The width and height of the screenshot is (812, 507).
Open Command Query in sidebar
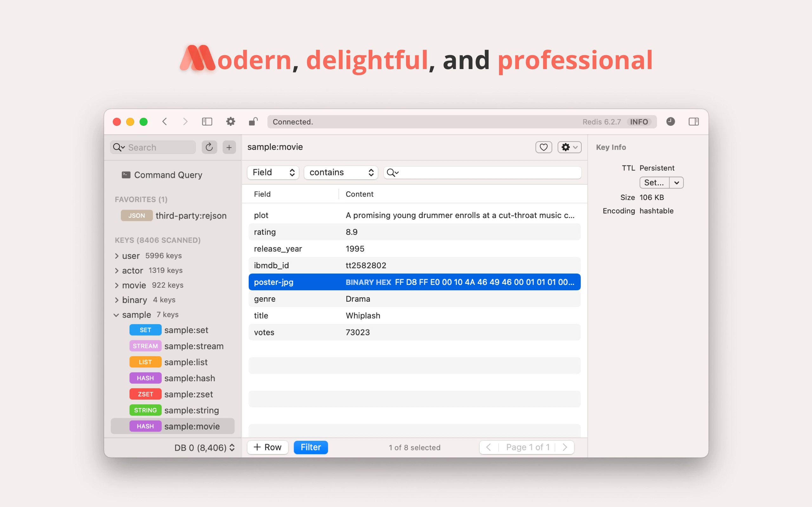pos(168,175)
